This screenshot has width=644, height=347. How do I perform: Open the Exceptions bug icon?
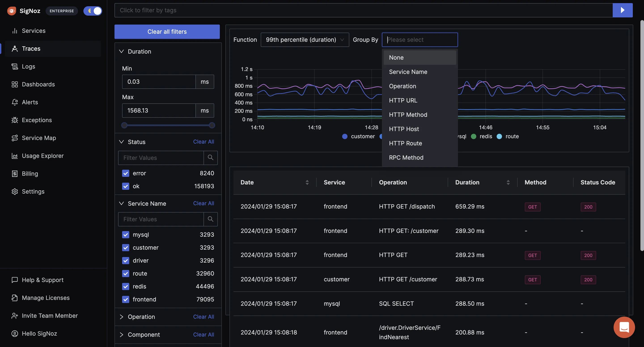[15, 120]
